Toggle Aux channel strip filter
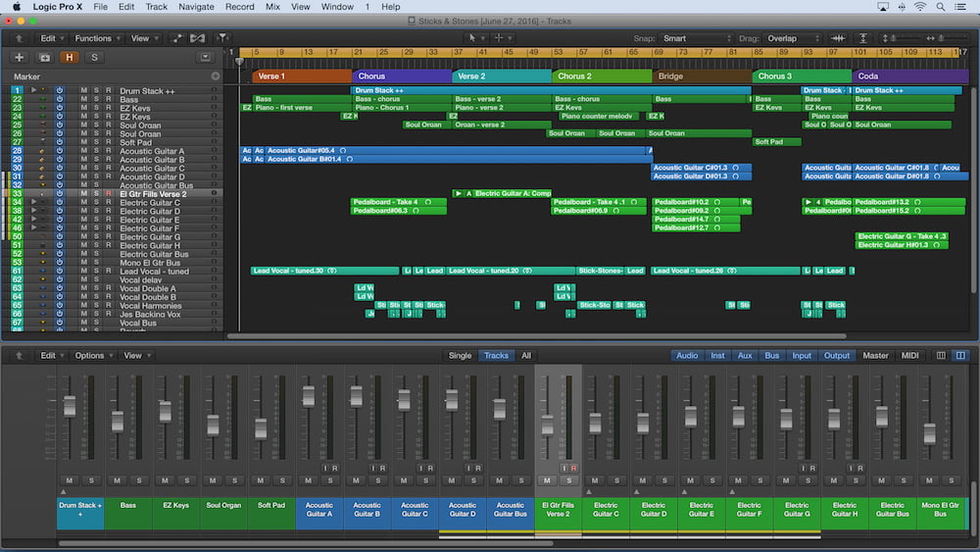This screenshot has width=980, height=552. 745,355
